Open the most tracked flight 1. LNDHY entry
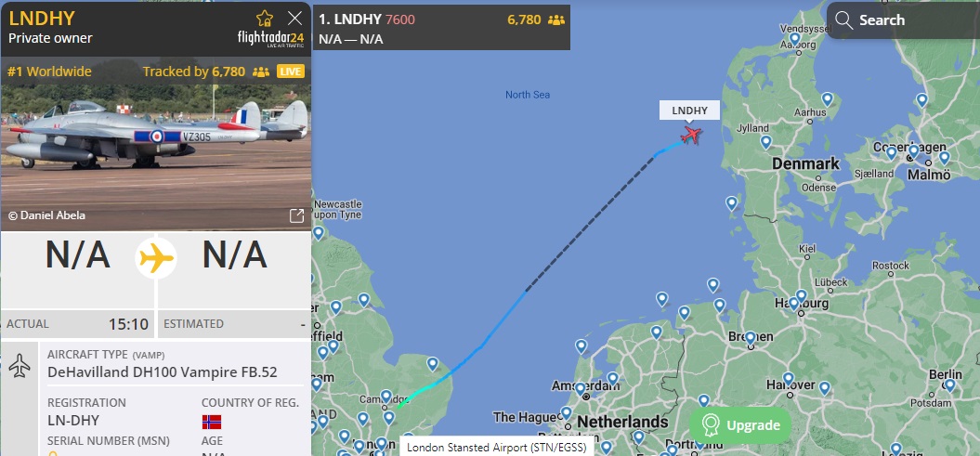 click(x=441, y=28)
